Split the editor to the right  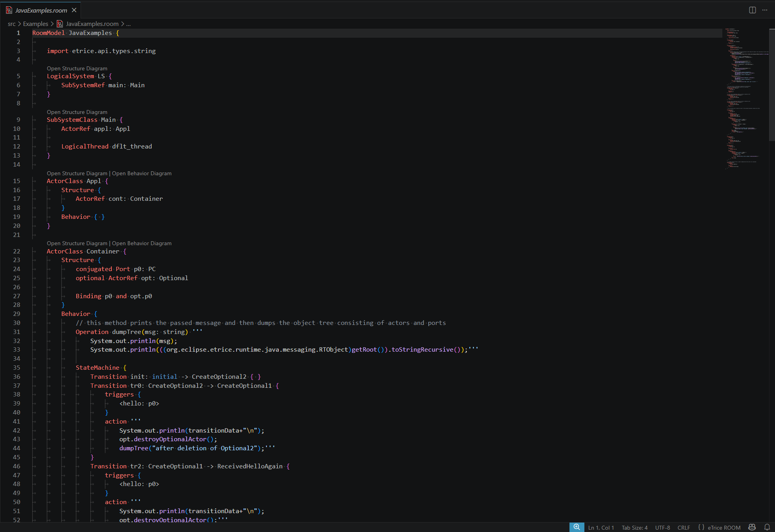tap(752, 10)
